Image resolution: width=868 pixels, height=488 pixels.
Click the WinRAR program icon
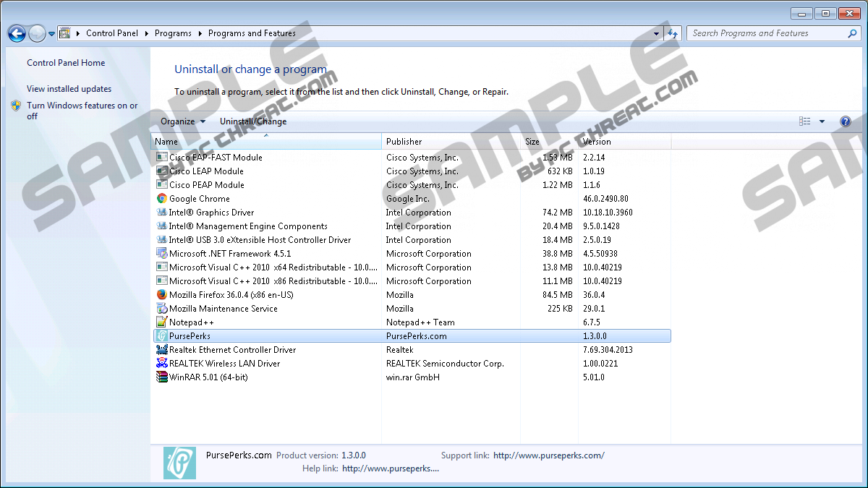pyautogui.click(x=162, y=377)
